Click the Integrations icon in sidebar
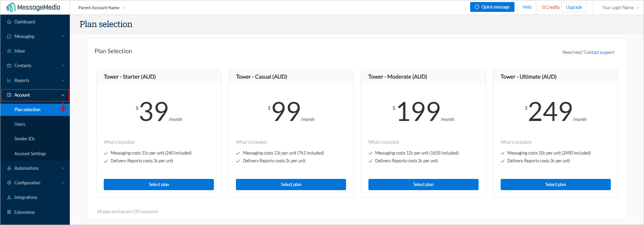 tap(9, 197)
